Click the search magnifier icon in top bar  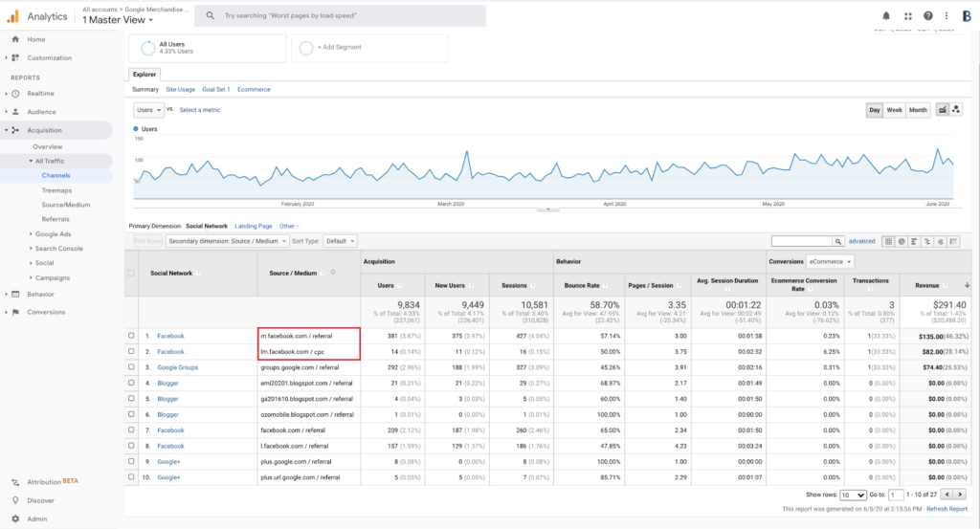click(210, 15)
